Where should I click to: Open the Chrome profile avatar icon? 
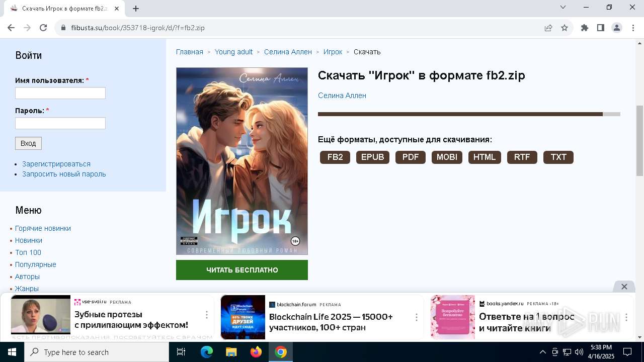click(617, 28)
